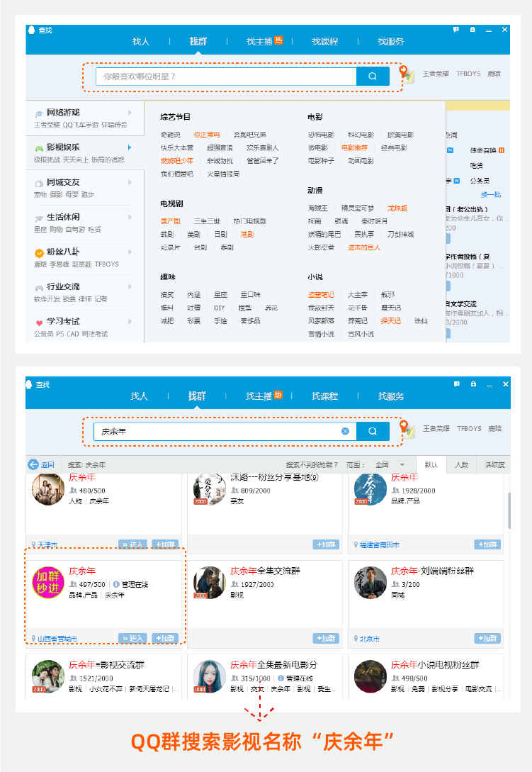Click the QQ penguin logo in upper window
Screen dimensions: 532x772
[31, 30]
